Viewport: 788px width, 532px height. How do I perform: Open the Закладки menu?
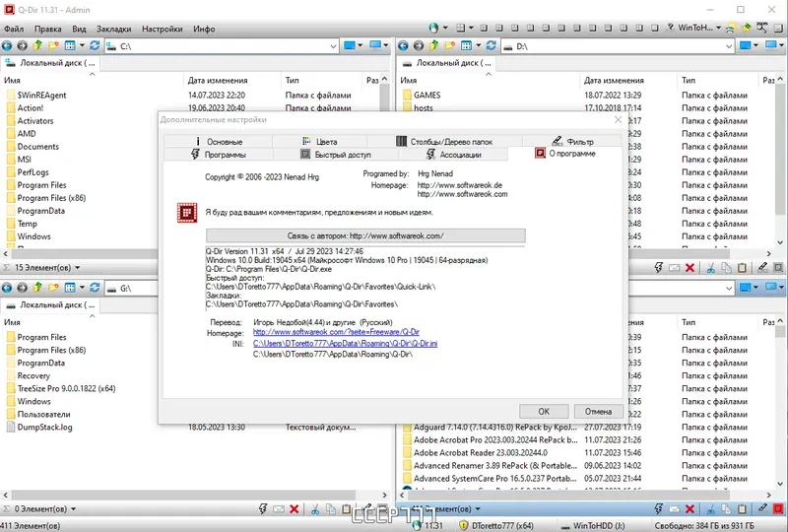[113, 29]
